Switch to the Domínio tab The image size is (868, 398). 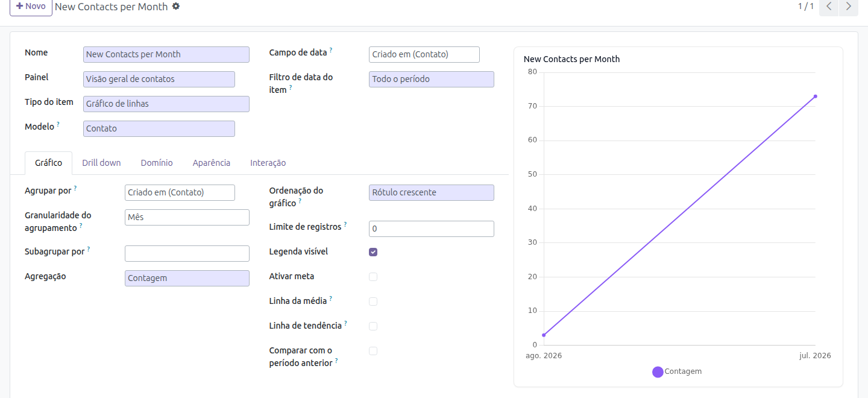(157, 163)
